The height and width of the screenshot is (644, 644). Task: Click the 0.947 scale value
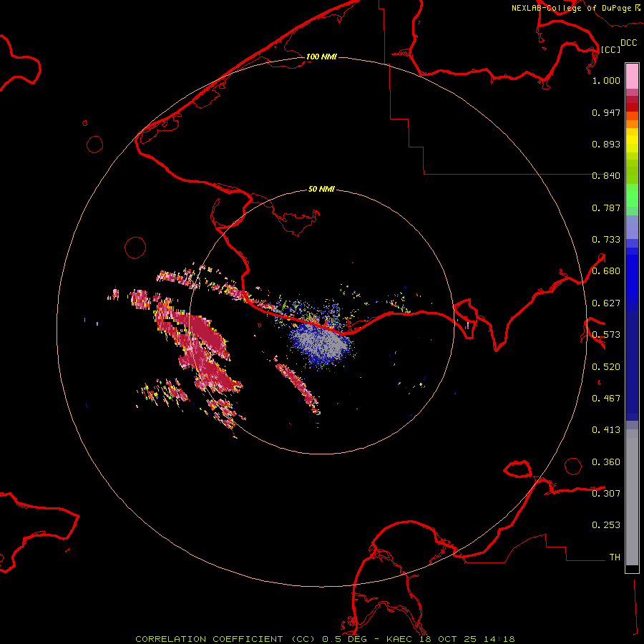[x=606, y=112]
